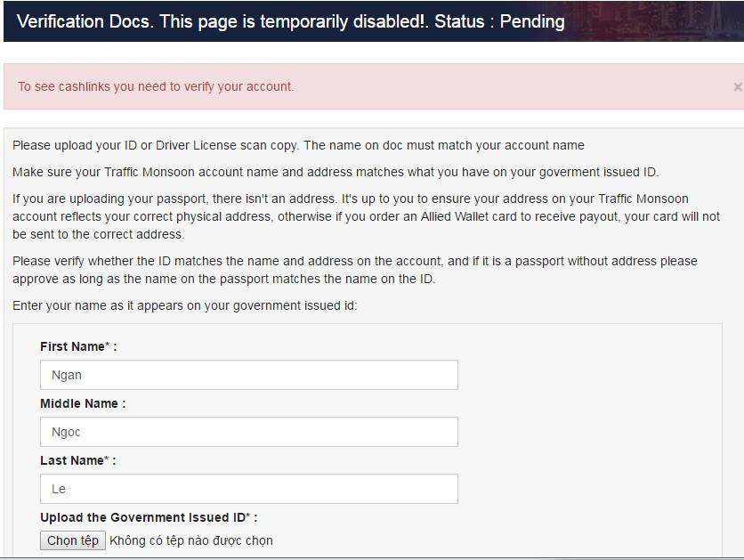The width and height of the screenshot is (744, 560).
Task: Click the First Name field containing Ngan
Action: click(249, 375)
